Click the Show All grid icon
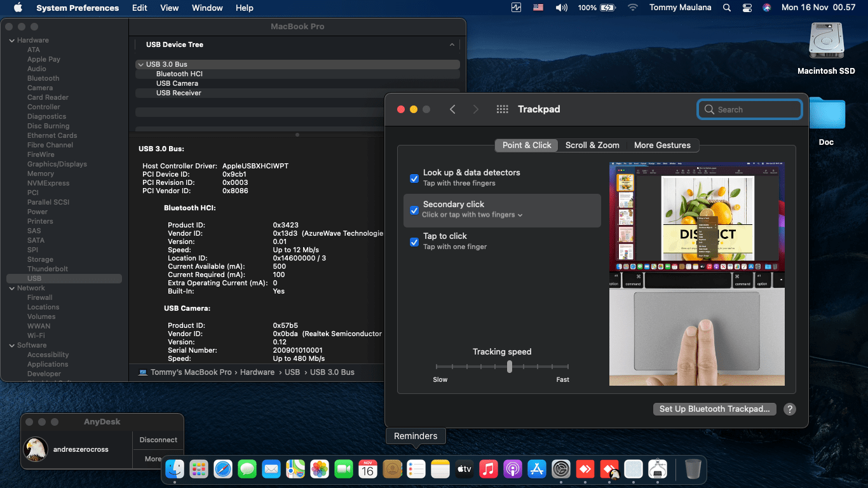 (502, 109)
